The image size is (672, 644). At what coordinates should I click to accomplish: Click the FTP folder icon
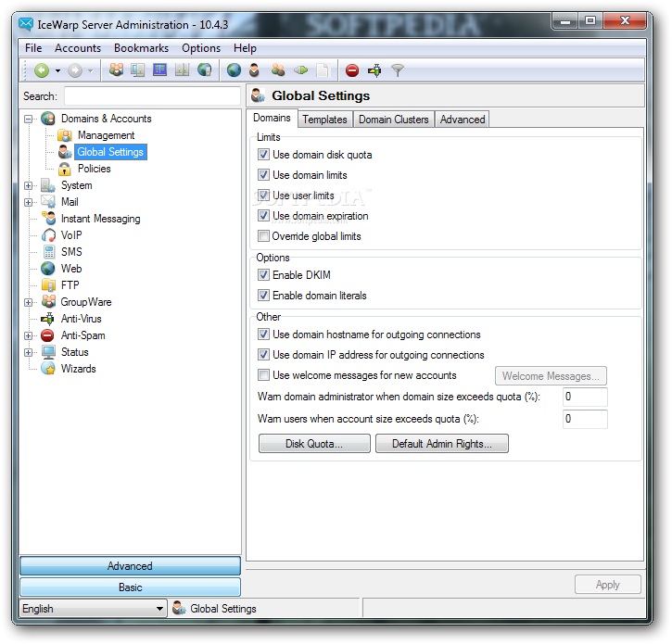48,285
